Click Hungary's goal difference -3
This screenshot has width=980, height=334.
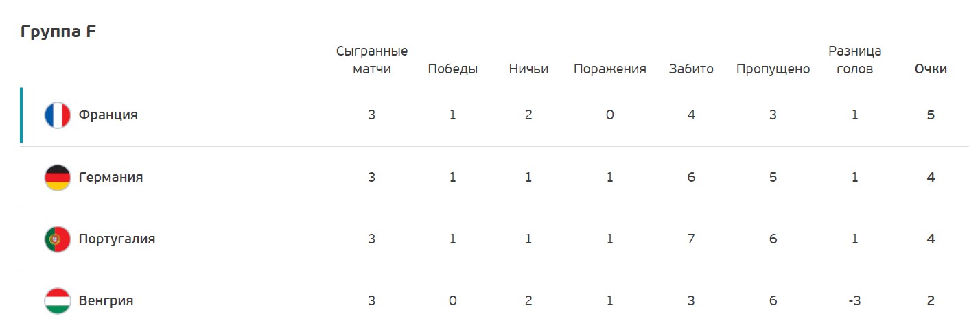point(854,301)
